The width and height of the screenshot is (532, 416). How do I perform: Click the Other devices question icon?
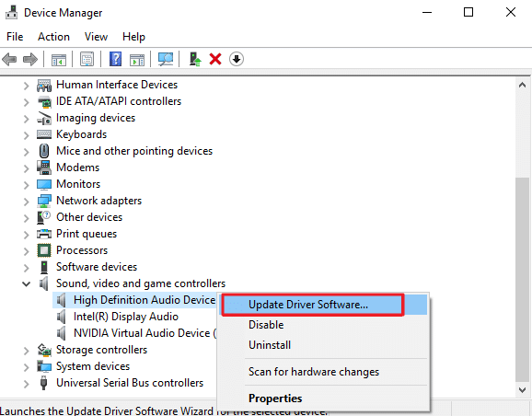coord(43,217)
